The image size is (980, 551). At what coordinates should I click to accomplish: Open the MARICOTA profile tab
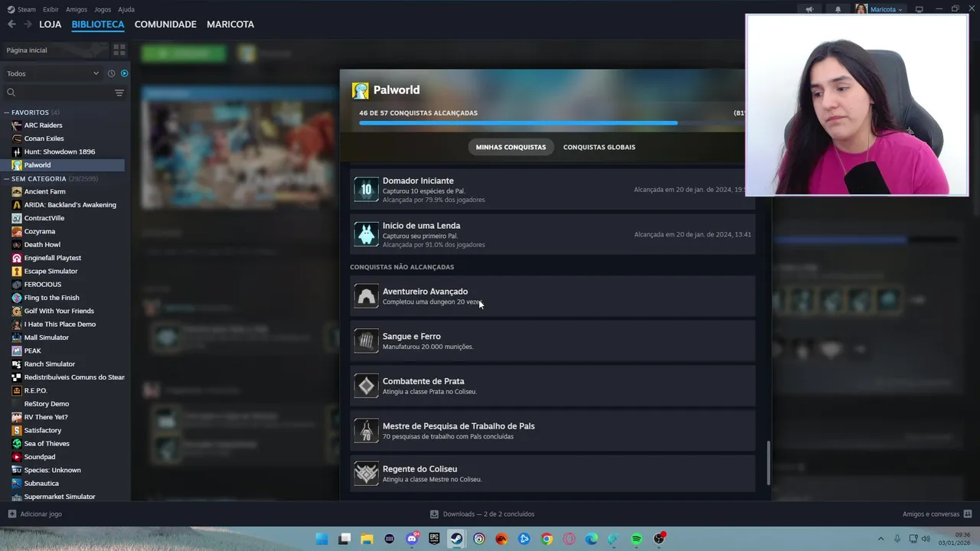[230, 24]
